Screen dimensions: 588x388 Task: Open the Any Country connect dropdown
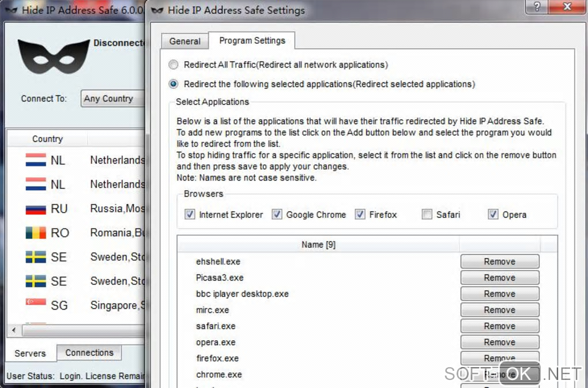113,98
